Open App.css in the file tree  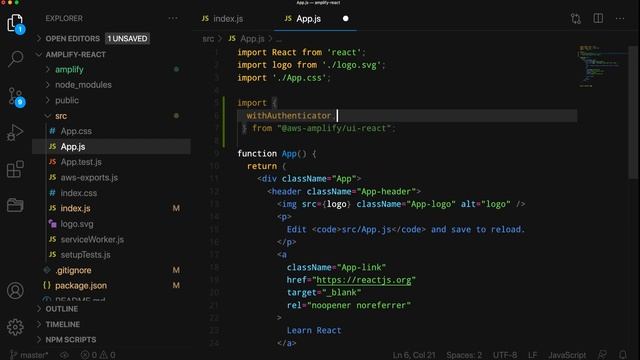pyautogui.click(x=76, y=131)
